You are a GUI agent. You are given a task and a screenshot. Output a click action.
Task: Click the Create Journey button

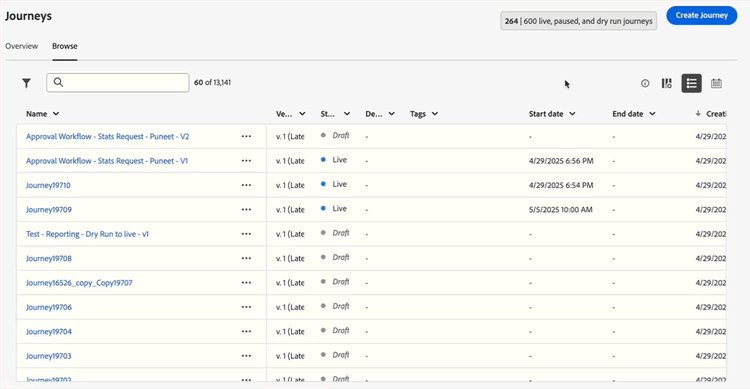(702, 15)
